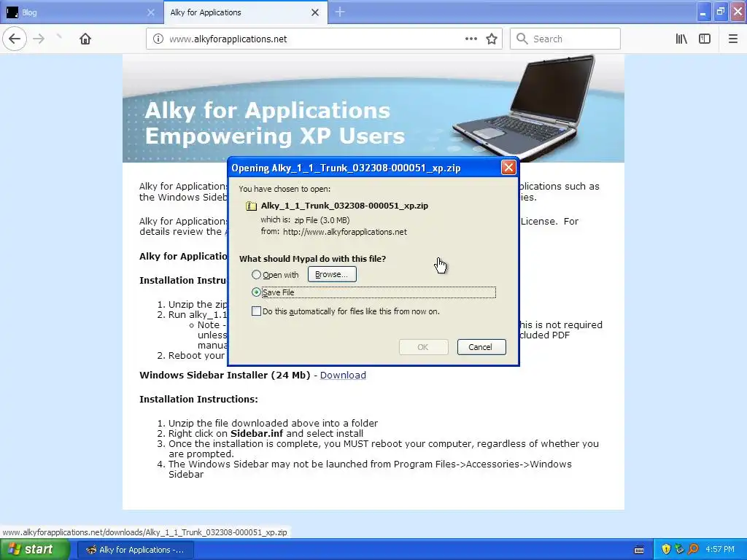The width and height of the screenshot is (747, 560).
Task: Click the zip filename in dialog body
Action: (x=344, y=206)
